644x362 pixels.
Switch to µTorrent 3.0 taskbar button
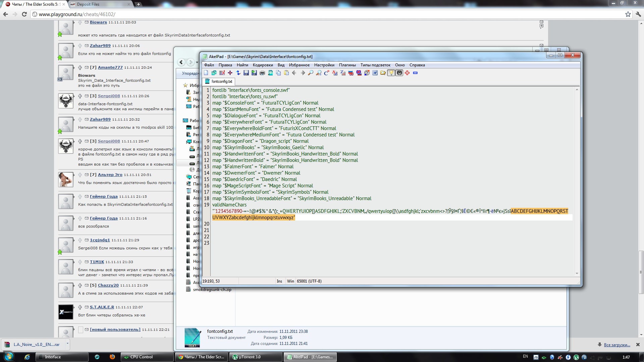click(x=256, y=357)
